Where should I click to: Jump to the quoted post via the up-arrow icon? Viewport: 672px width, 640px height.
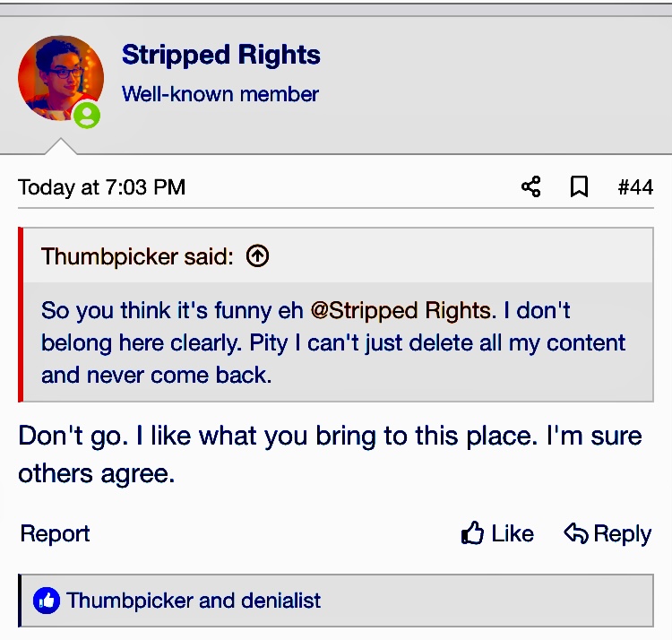(257, 256)
